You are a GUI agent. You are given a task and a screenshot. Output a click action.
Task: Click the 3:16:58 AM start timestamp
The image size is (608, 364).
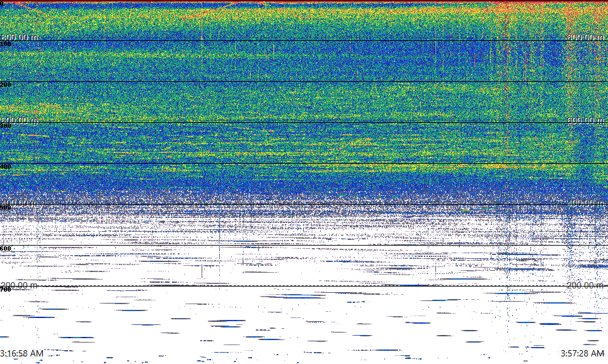[21, 353]
